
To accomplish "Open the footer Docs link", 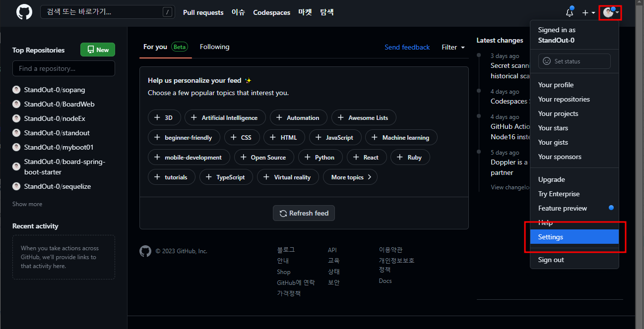I will point(386,281).
